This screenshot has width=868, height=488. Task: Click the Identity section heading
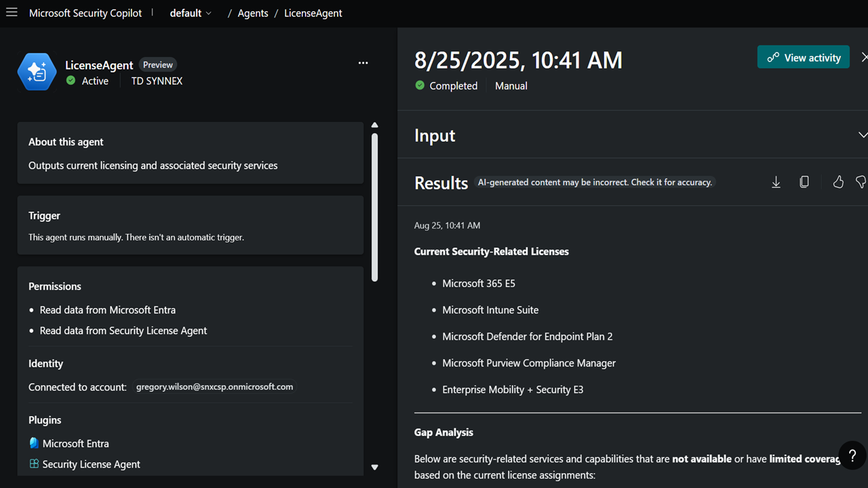coord(45,363)
